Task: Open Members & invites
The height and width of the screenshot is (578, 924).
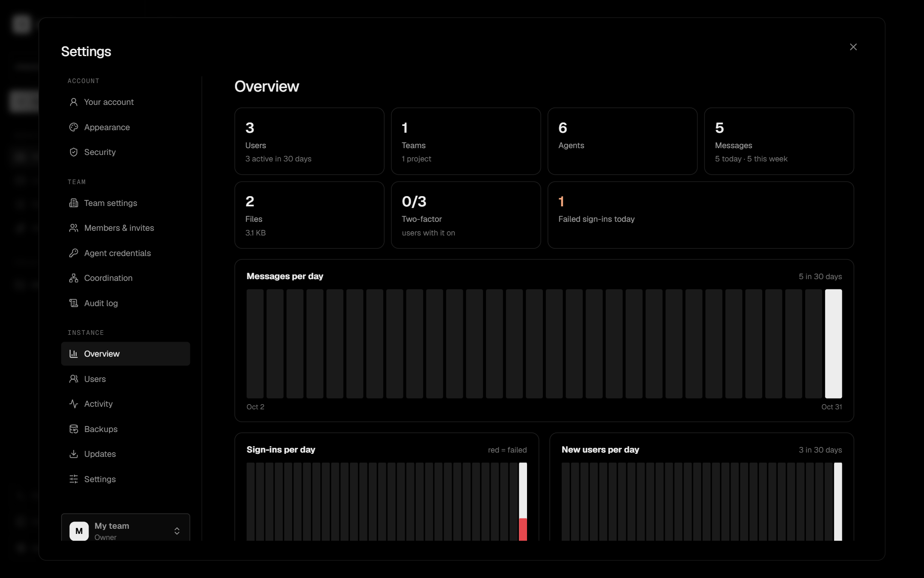Action: coord(125,228)
